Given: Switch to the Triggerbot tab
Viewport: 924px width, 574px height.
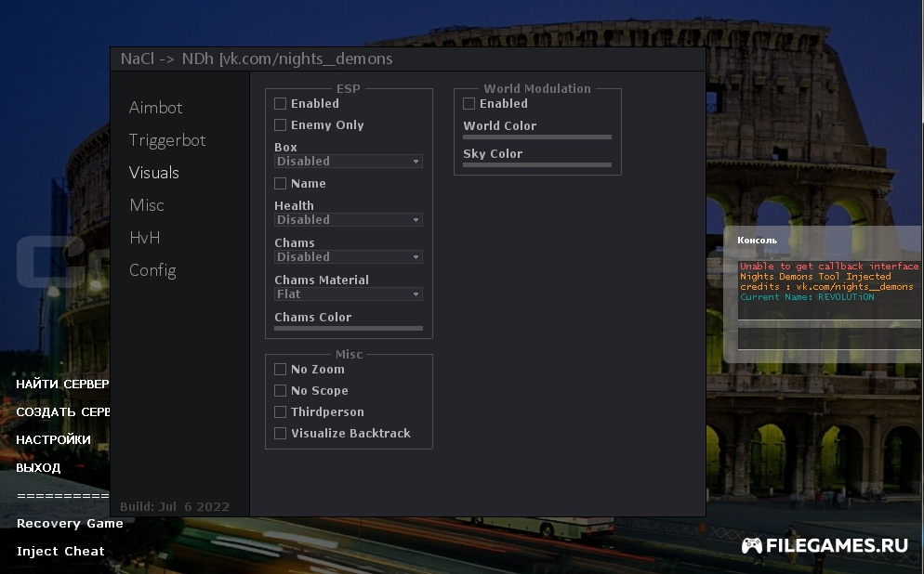Looking at the screenshot, I should point(167,140).
